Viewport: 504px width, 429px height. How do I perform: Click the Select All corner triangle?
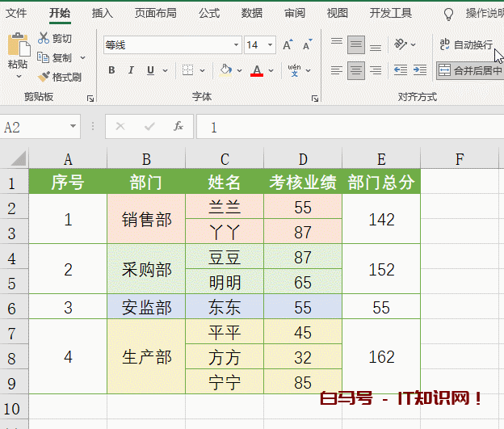tap(19, 158)
